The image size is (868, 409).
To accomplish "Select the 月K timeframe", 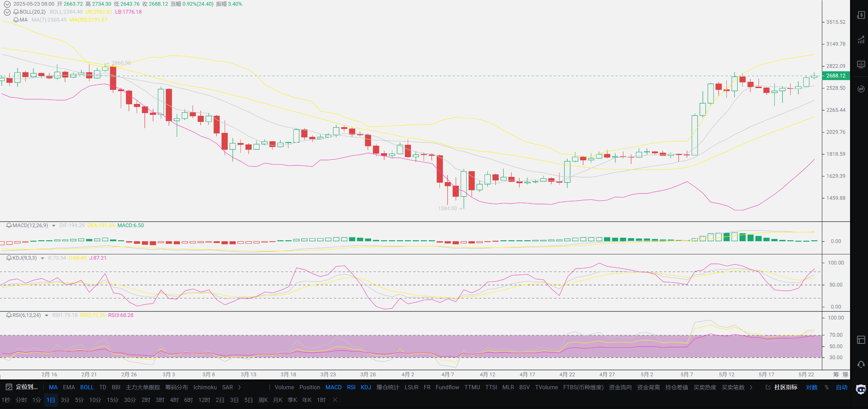I will click(278, 400).
